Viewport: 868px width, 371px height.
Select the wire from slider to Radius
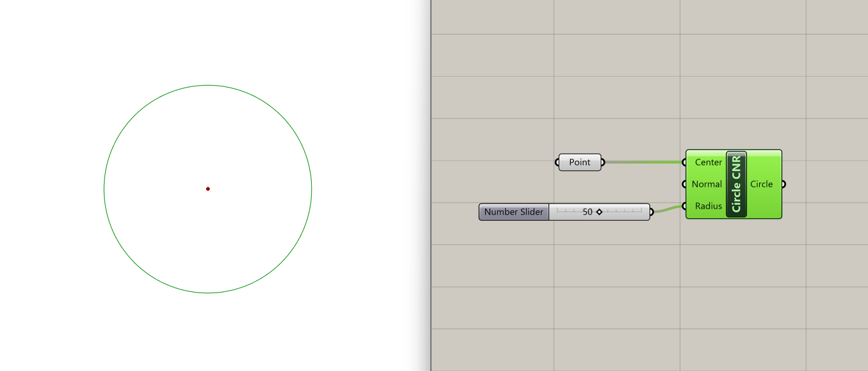tap(668, 209)
